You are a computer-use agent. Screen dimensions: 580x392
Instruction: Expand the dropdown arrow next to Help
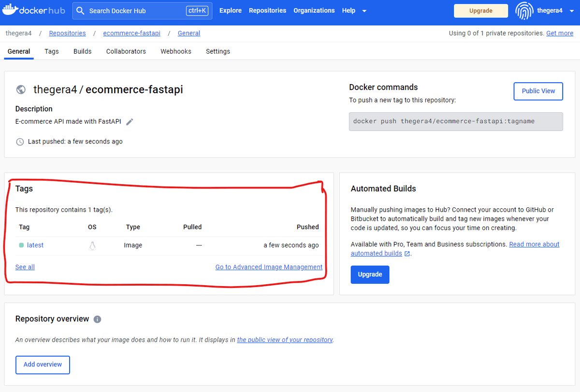(x=364, y=11)
